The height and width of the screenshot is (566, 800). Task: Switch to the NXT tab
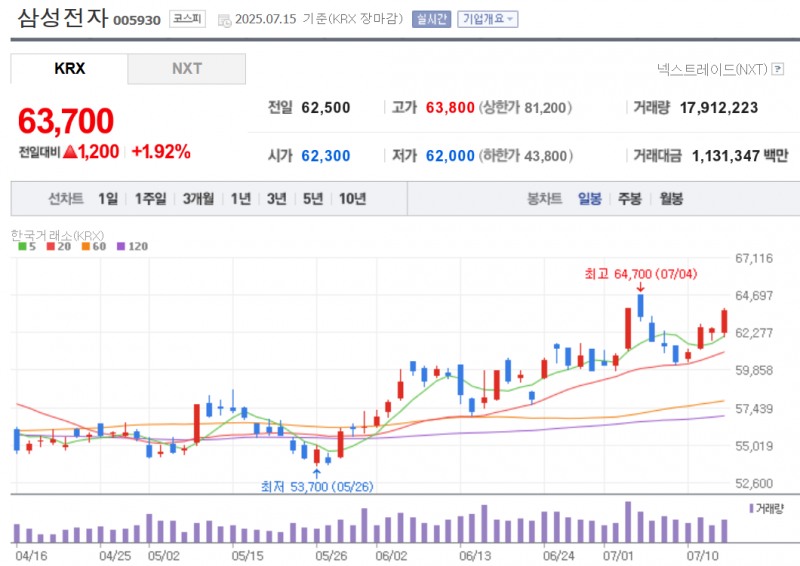pyautogui.click(x=187, y=68)
